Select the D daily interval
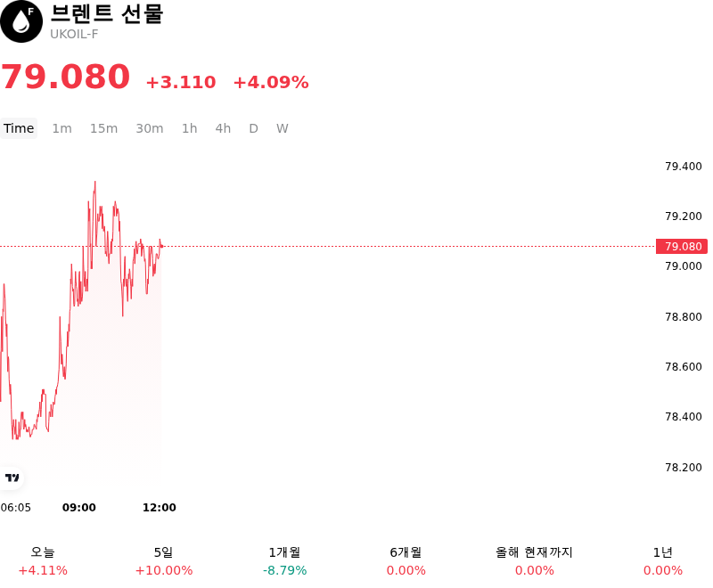 pyautogui.click(x=253, y=128)
